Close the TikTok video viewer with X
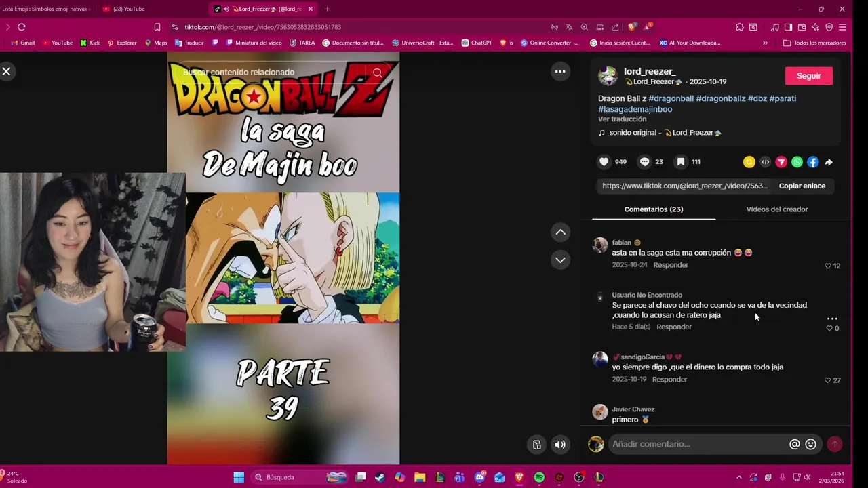The width and height of the screenshot is (868, 488). (6, 71)
